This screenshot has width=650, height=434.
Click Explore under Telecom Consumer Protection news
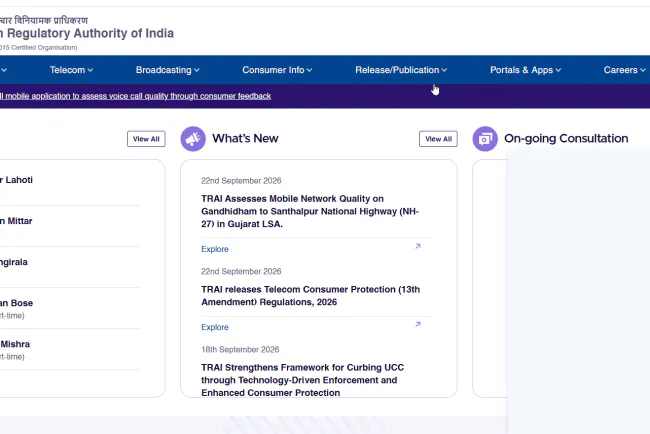(215, 327)
